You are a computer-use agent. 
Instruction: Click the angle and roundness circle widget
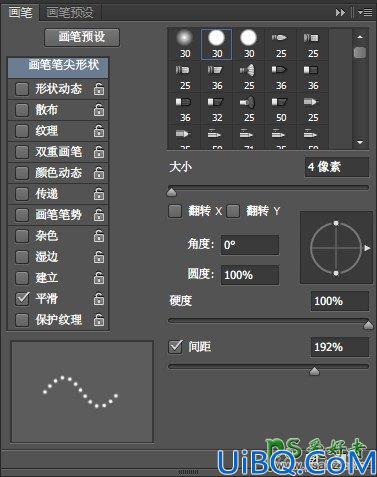click(x=336, y=247)
